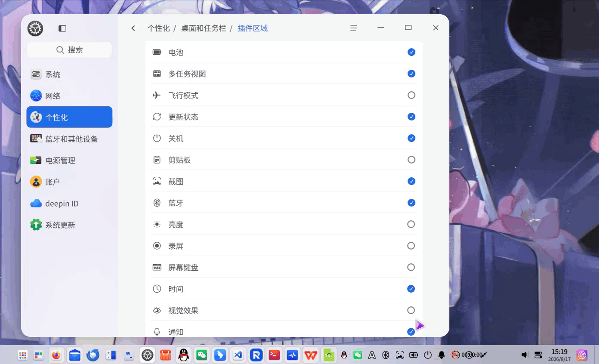Select deepin ID in the sidebar
This screenshot has height=364, width=599.
(69, 204)
